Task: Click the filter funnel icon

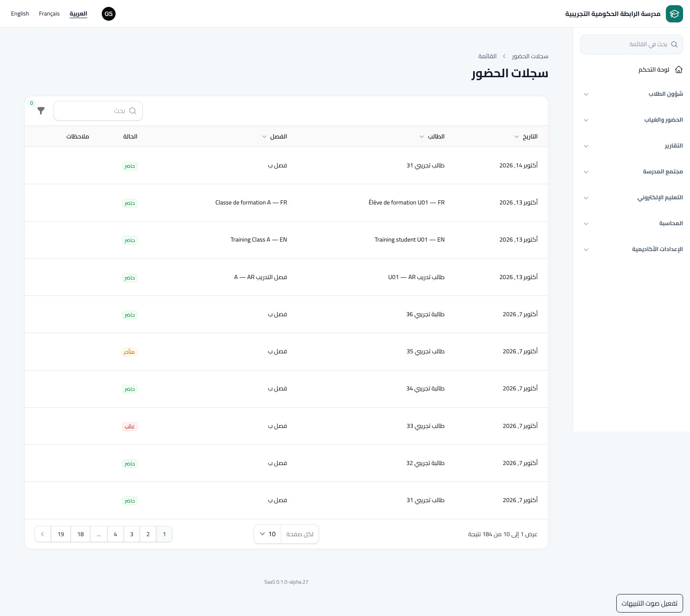Action: click(41, 111)
